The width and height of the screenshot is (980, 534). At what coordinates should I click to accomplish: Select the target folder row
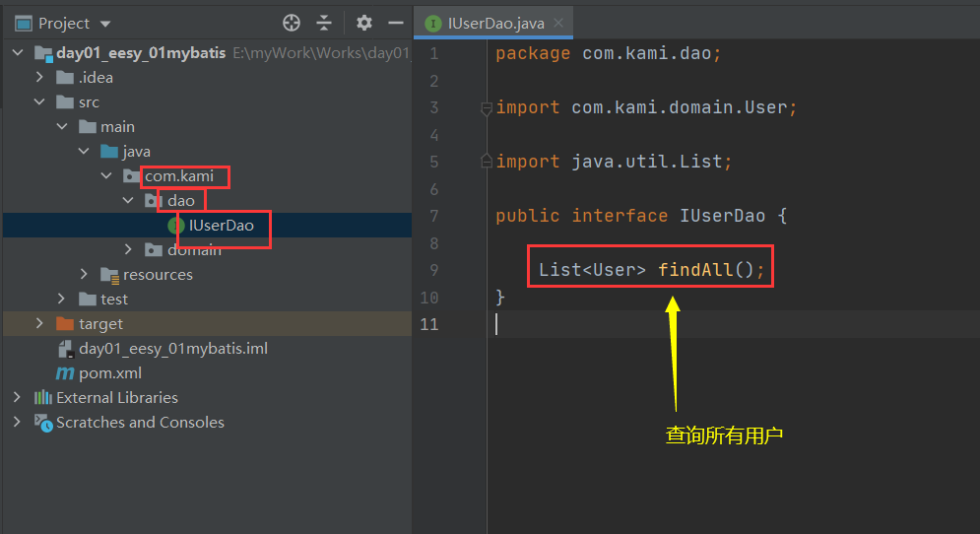pyautogui.click(x=207, y=324)
